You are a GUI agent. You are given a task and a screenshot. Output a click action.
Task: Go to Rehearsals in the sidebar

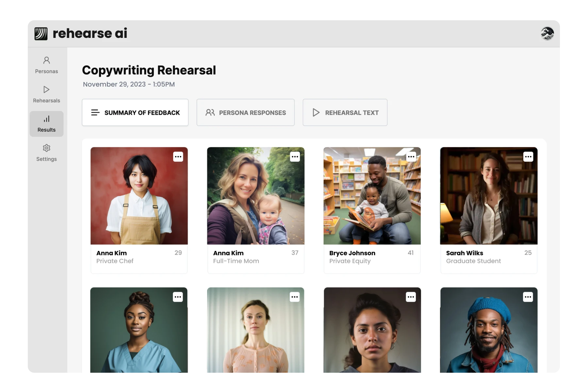click(46, 94)
